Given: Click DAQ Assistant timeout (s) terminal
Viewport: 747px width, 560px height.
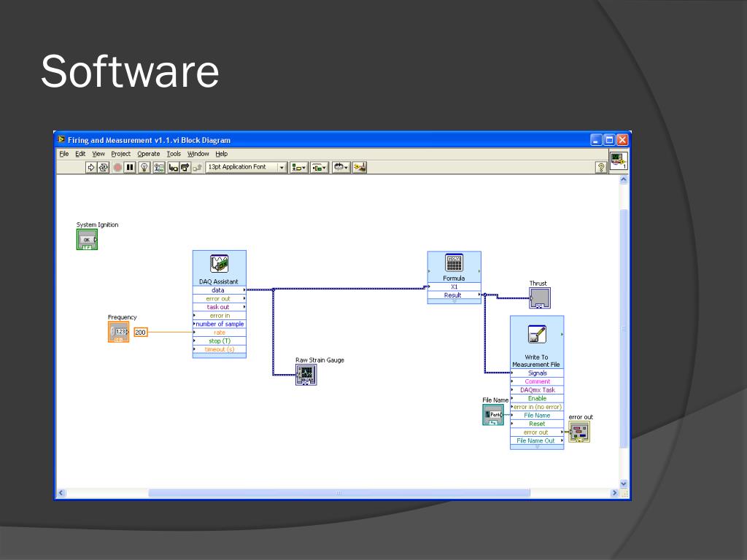Looking at the screenshot, I should point(219,349).
